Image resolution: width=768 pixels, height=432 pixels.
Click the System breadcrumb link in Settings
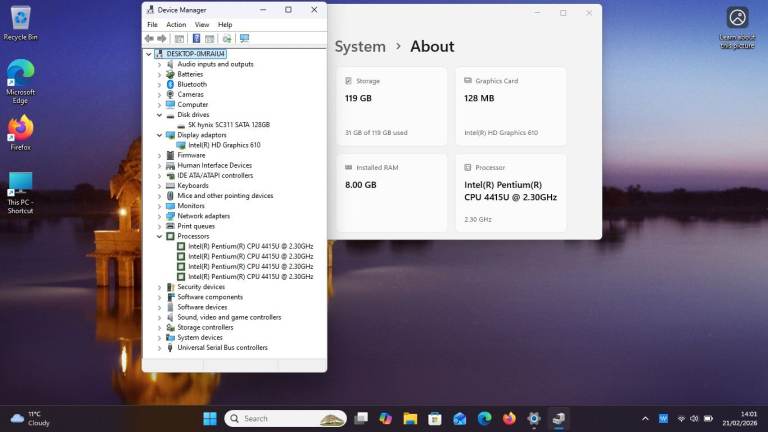(360, 47)
